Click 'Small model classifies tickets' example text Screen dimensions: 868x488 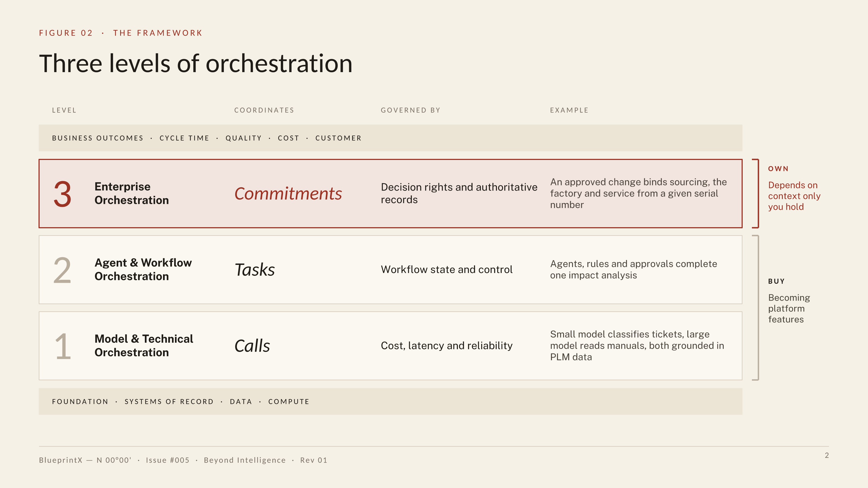click(637, 346)
